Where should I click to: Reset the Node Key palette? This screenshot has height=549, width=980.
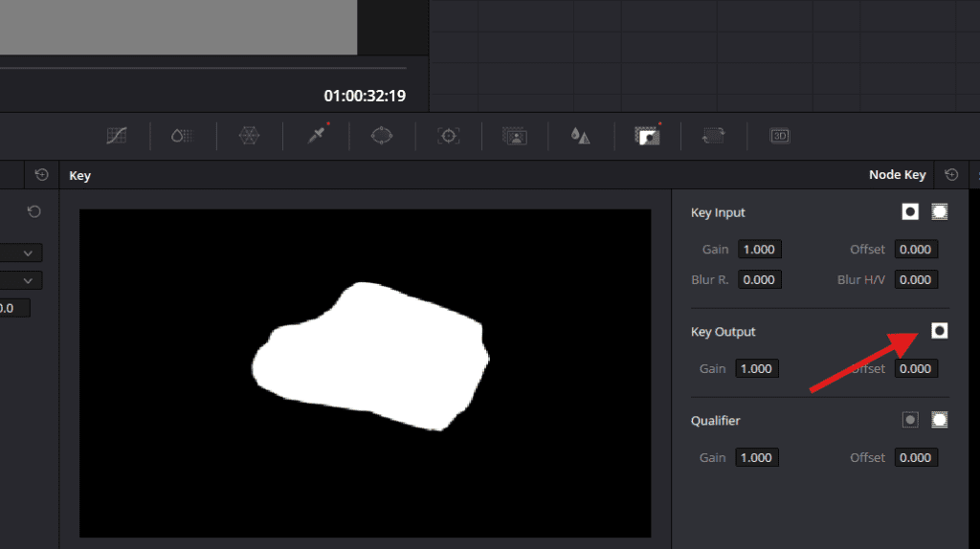(x=951, y=175)
